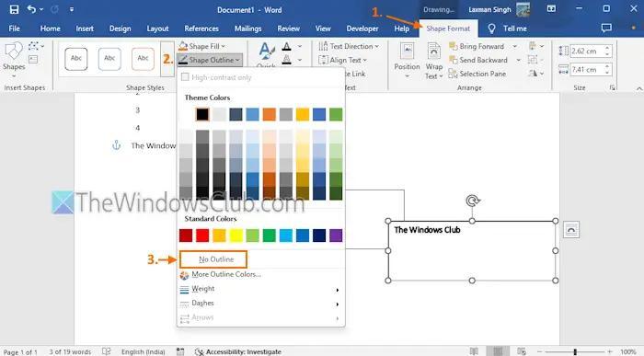
Task: Expand the Dashes submenu
Action: coord(261,304)
